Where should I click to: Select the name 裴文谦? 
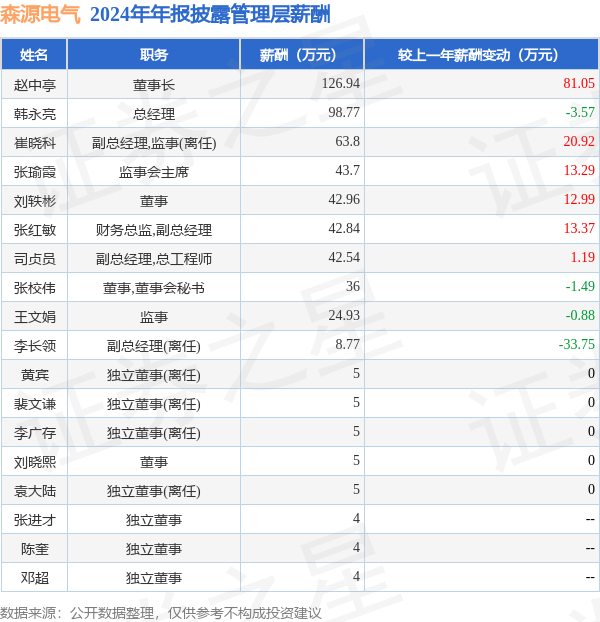point(35,403)
